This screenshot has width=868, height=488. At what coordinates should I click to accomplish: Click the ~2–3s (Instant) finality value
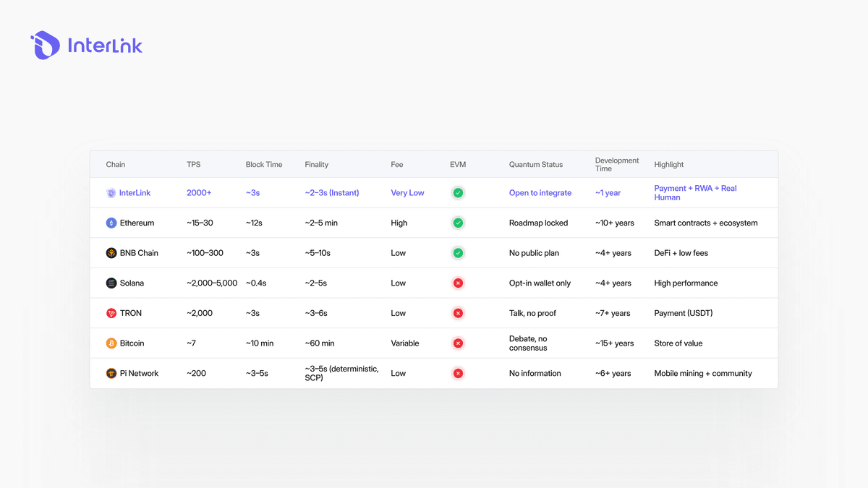[332, 193]
